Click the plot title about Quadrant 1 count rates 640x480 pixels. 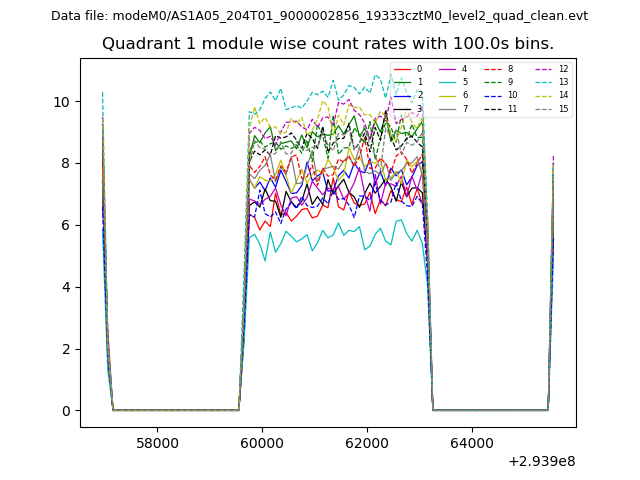328,44
